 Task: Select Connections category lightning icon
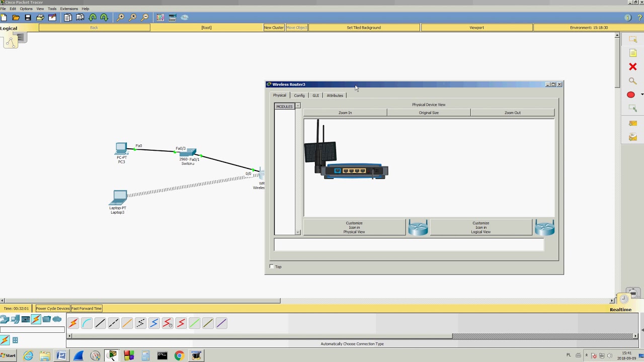tap(36, 319)
